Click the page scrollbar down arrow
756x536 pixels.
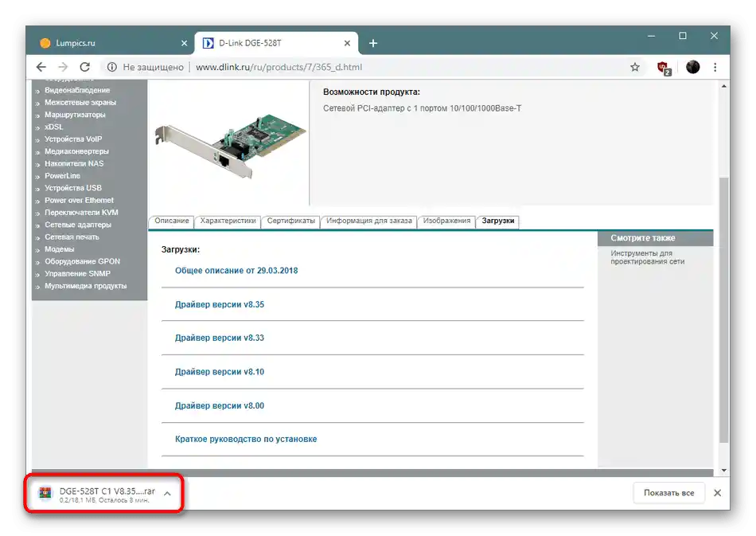pyautogui.click(x=723, y=471)
